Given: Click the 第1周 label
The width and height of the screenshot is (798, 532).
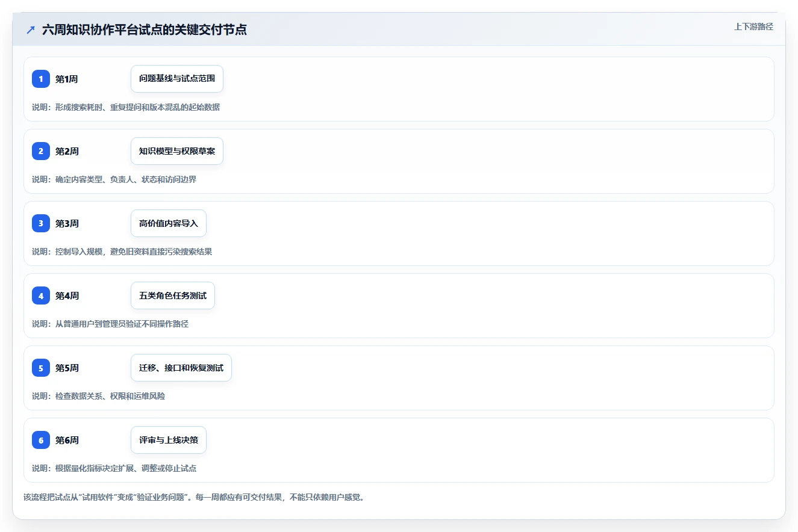Looking at the screenshot, I should pyautogui.click(x=67, y=79).
